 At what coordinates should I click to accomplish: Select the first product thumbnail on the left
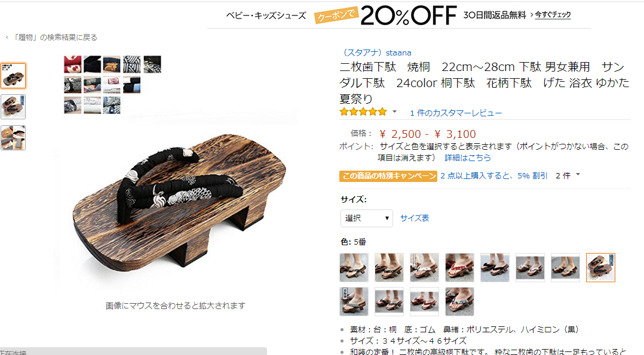(13, 76)
